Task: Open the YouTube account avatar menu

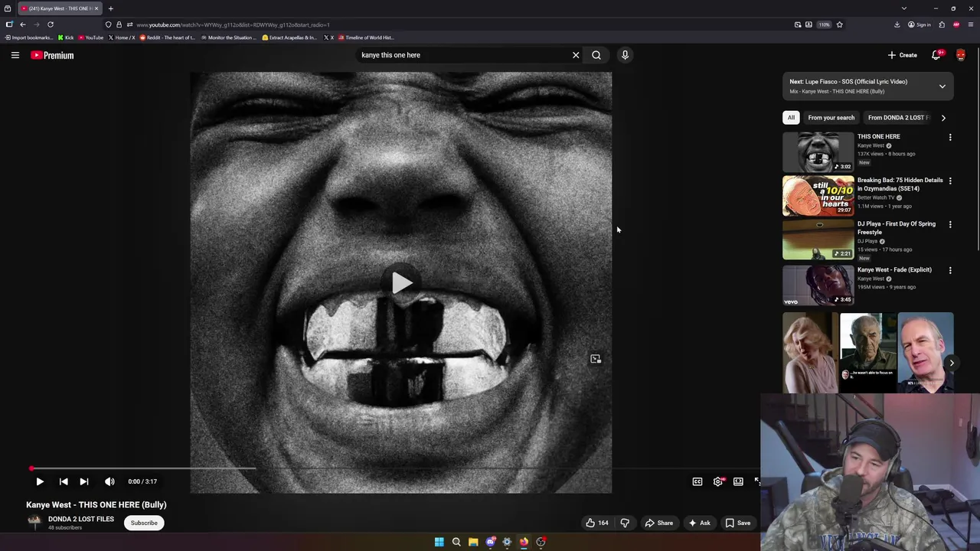Action: (961, 55)
